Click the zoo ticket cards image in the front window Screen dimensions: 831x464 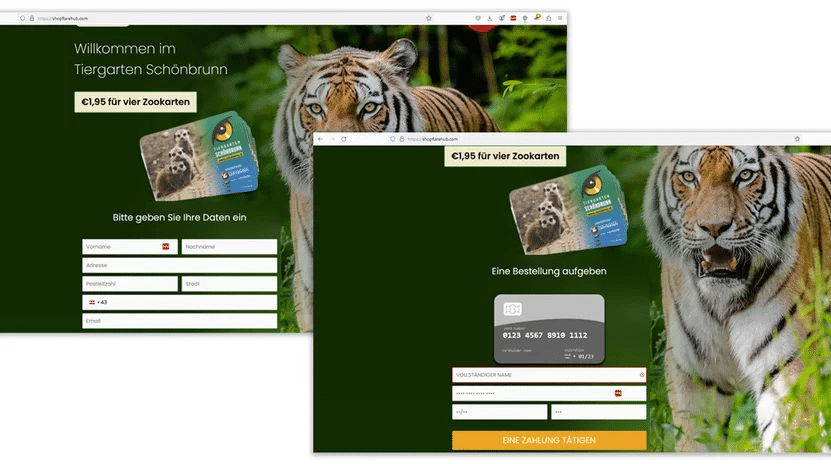click(569, 210)
